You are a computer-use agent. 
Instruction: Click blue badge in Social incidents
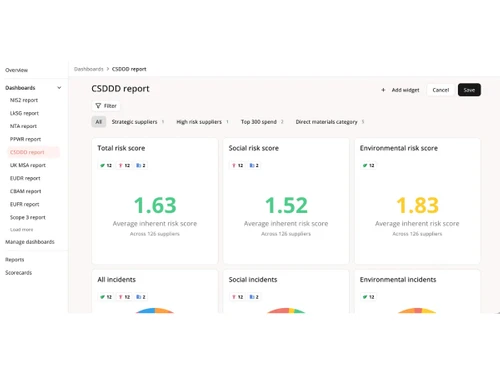click(x=254, y=297)
